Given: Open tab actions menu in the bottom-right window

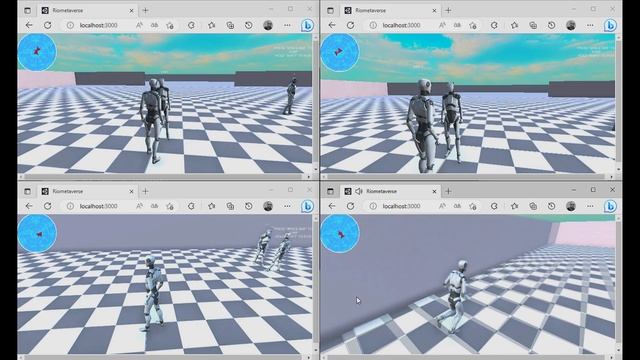Looking at the screenshot, I should tap(330, 191).
